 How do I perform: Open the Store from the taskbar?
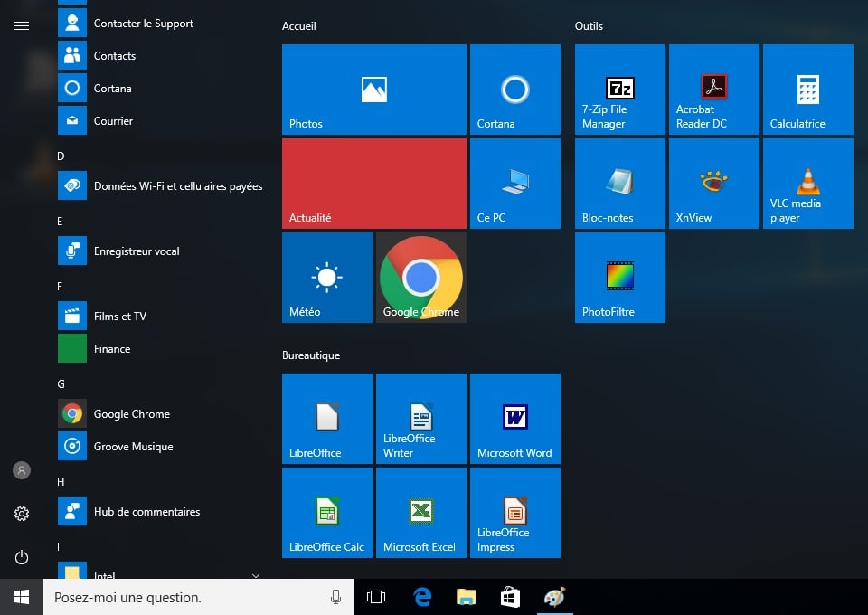(x=510, y=597)
